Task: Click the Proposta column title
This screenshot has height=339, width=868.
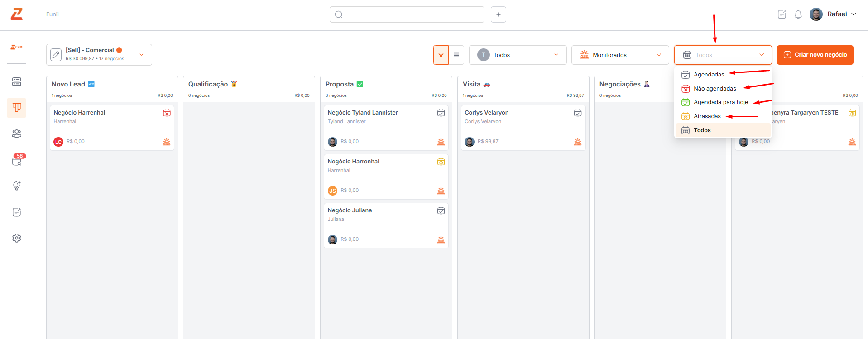Action: pos(340,84)
